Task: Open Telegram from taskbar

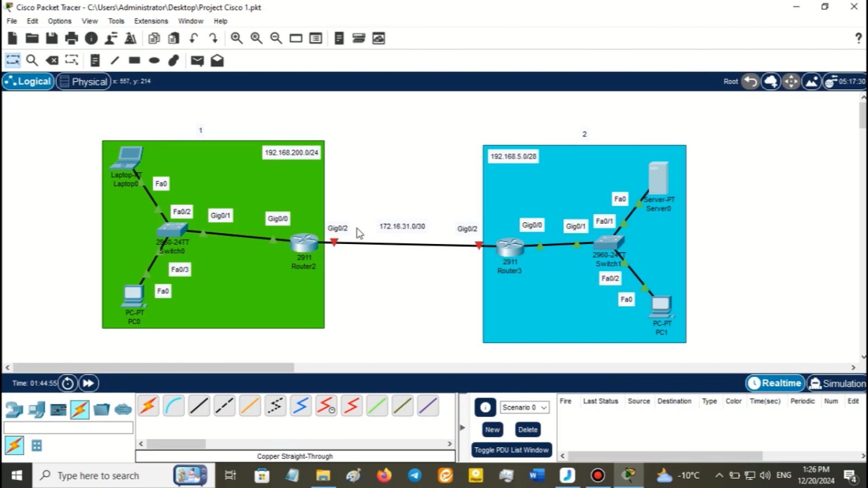Action: click(415, 475)
